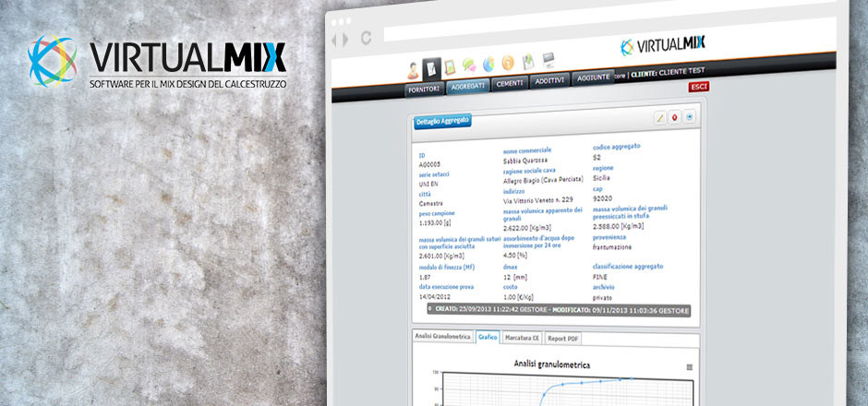868x406 pixels.
Task: Click the 2.588,00 [Kg/m3] value
Action: [x=618, y=226]
